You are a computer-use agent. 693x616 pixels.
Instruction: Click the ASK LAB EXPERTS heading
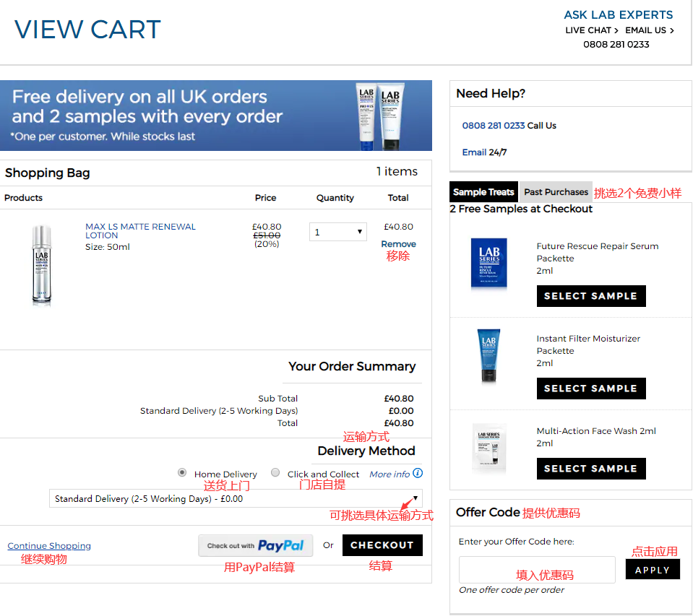(618, 14)
